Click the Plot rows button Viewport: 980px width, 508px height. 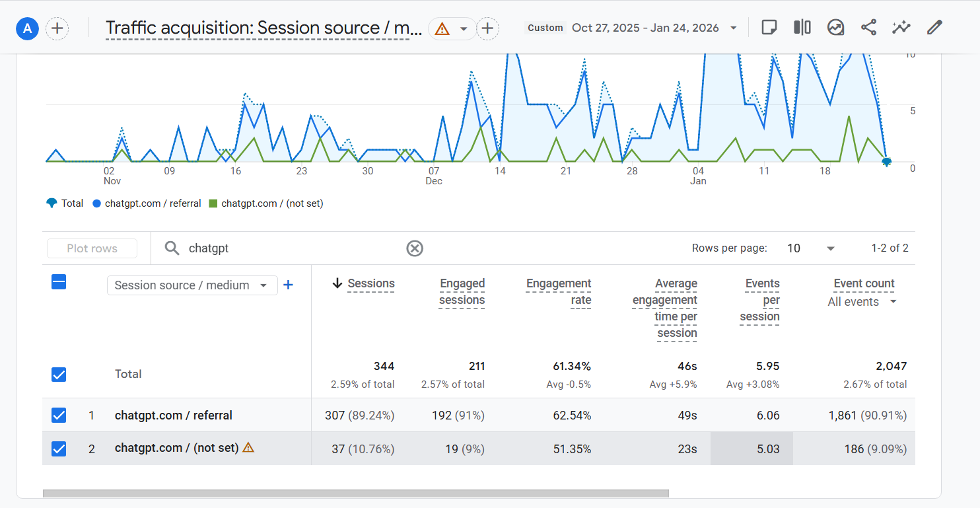tap(92, 248)
